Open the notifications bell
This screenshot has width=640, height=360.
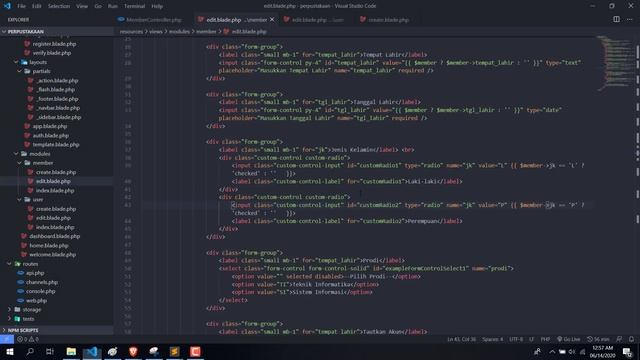[631, 339]
